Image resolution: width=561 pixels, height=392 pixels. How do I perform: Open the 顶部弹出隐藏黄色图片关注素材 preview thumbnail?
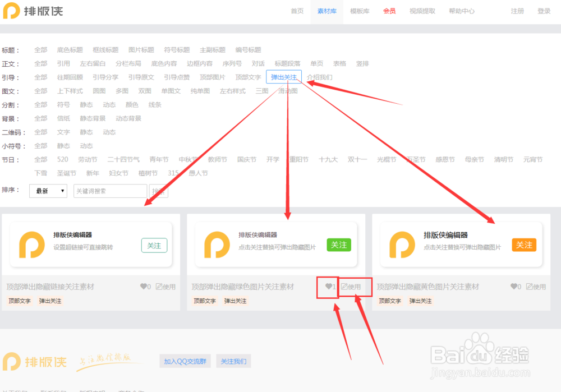[x=461, y=245]
